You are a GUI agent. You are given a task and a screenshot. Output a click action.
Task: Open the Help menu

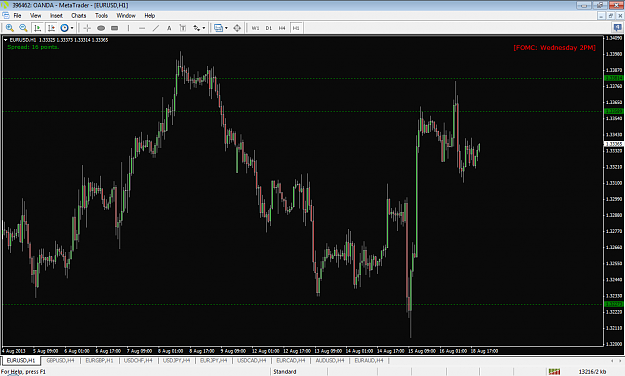click(149, 16)
